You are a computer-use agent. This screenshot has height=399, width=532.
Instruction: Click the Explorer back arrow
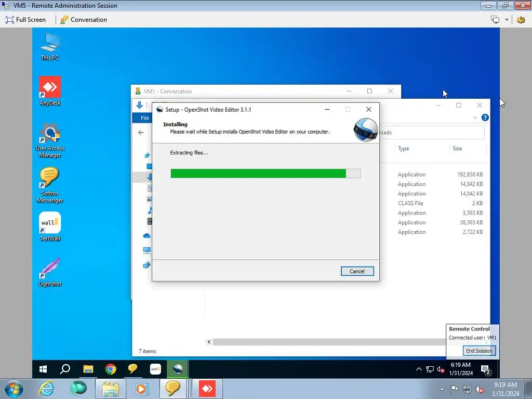tap(141, 132)
